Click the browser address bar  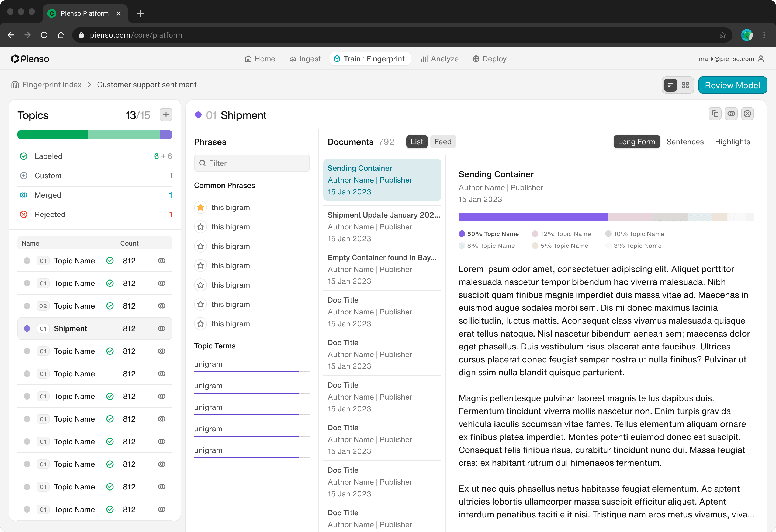point(402,35)
